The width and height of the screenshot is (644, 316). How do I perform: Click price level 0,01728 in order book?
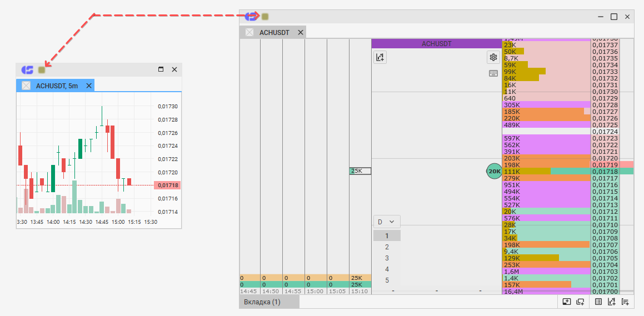point(605,105)
